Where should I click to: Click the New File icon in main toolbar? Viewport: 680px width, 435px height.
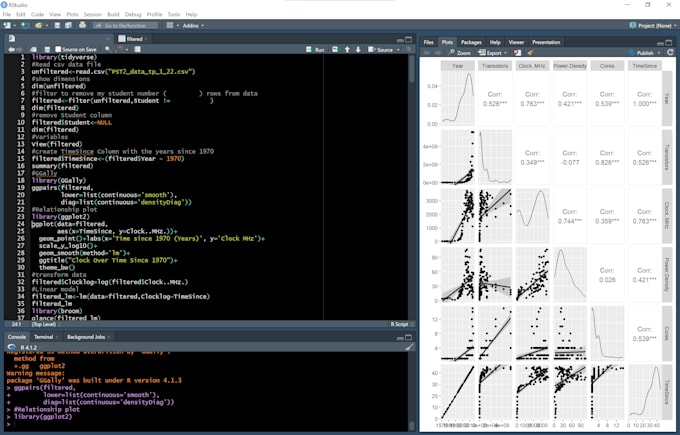7,26
